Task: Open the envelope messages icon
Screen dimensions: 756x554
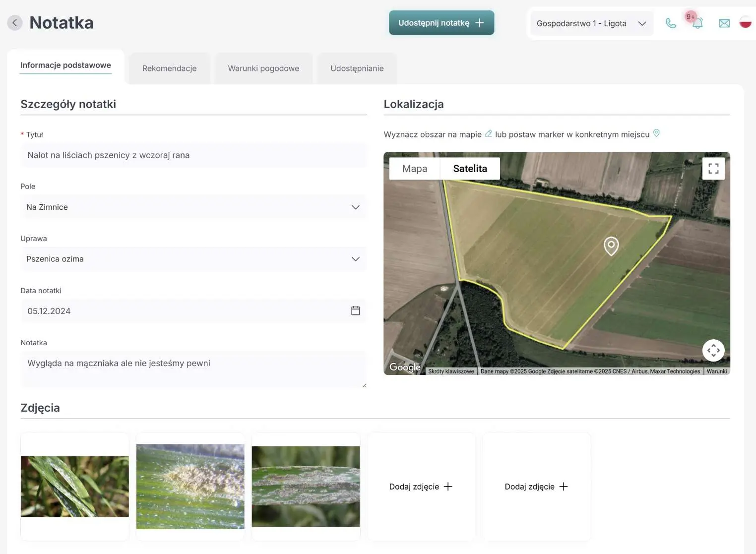Action: click(x=724, y=23)
